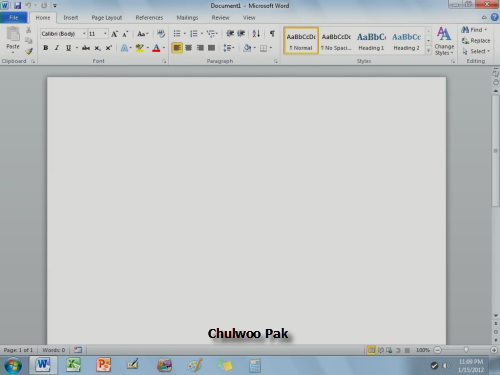Viewport: 500px width, 375px height.
Task: Increase paragraph indent
Action: pos(241,33)
